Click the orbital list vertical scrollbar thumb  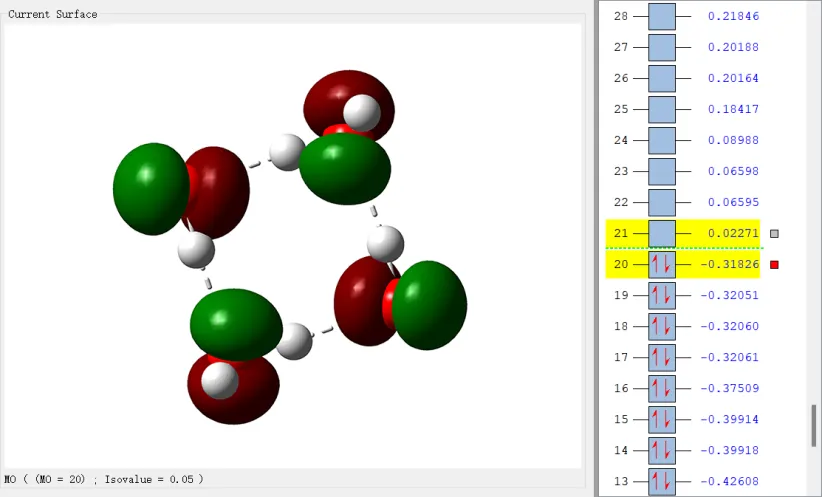pyautogui.click(x=813, y=425)
